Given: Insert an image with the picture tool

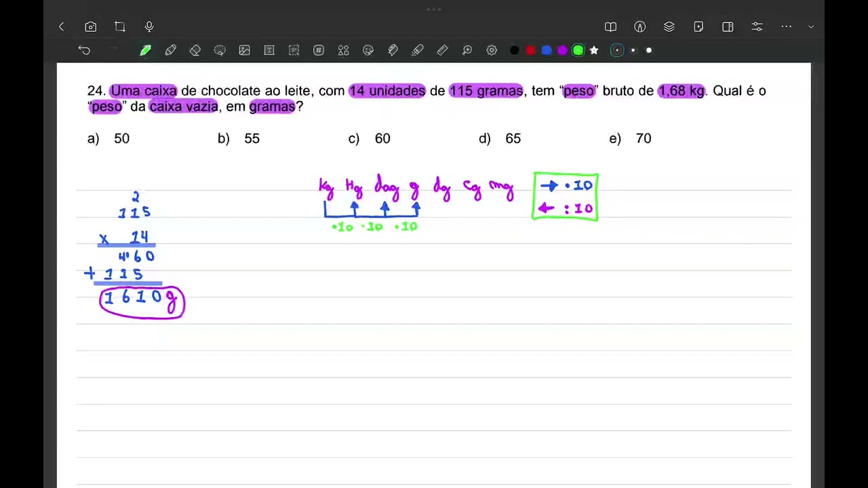Looking at the screenshot, I should tap(245, 50).
